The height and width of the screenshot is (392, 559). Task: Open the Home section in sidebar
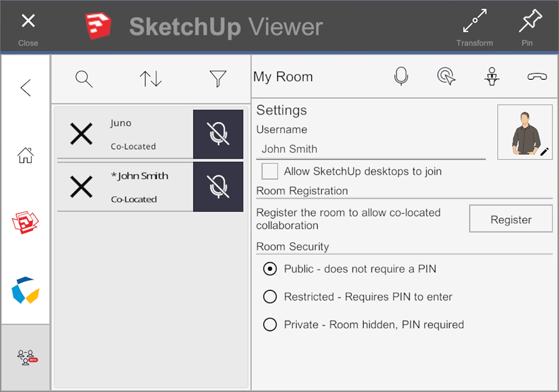[x=26, y=155]
